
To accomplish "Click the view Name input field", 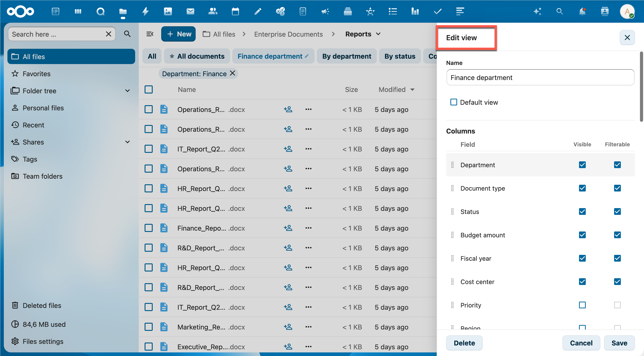I will pos(540,78).
